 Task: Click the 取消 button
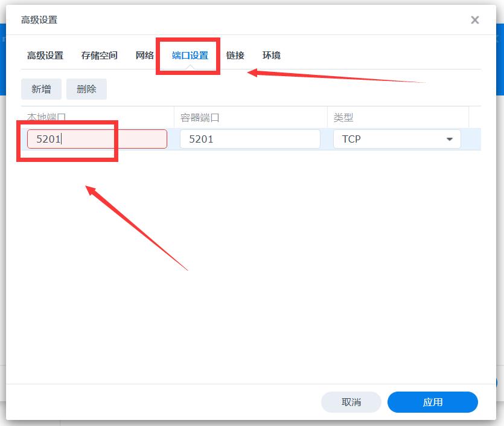352,402
